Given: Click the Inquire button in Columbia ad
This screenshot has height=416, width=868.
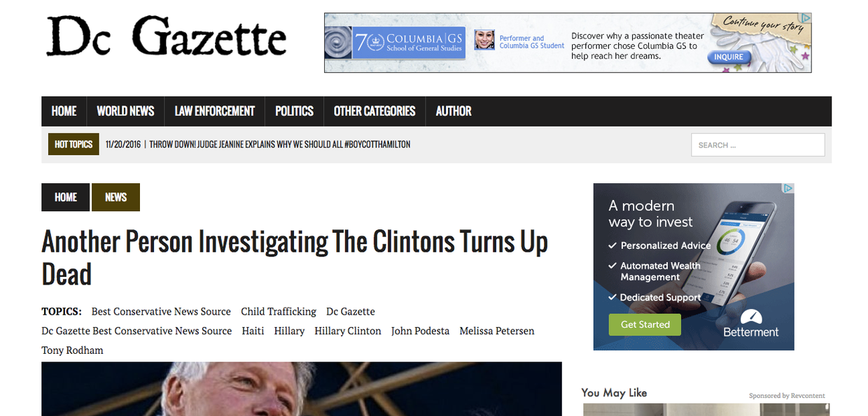Looking at the screenshot, I should 729,57.
